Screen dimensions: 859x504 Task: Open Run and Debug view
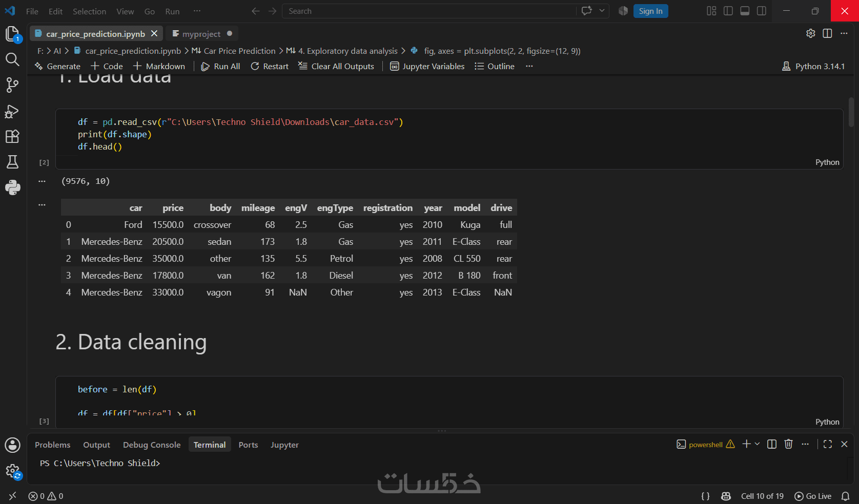click(12, 111)
